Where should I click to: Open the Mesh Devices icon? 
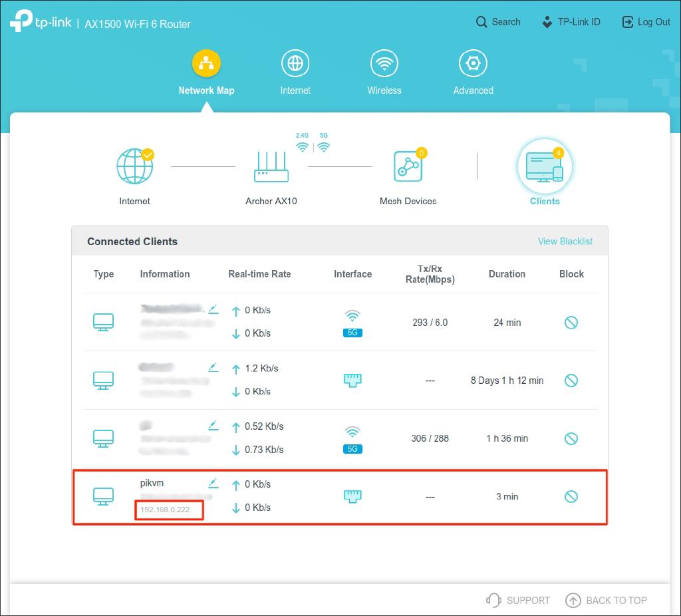pyautogui.click(x=408, y=166)
